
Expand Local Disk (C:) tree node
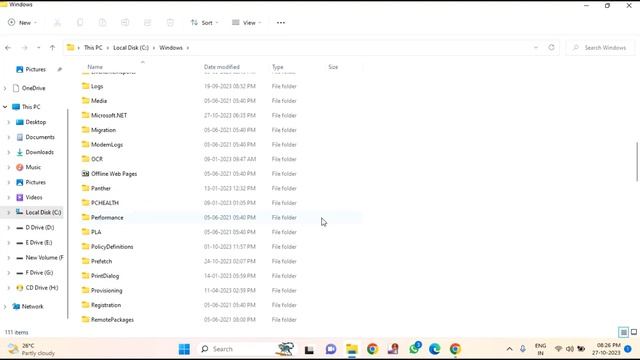pos(9,213)
